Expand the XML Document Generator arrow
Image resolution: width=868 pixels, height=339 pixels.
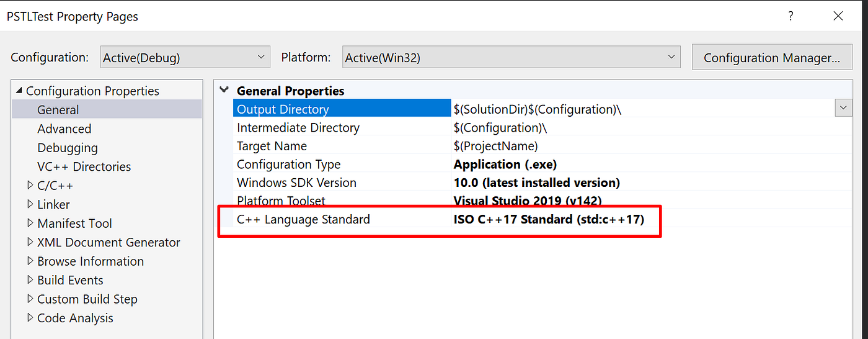30,242
